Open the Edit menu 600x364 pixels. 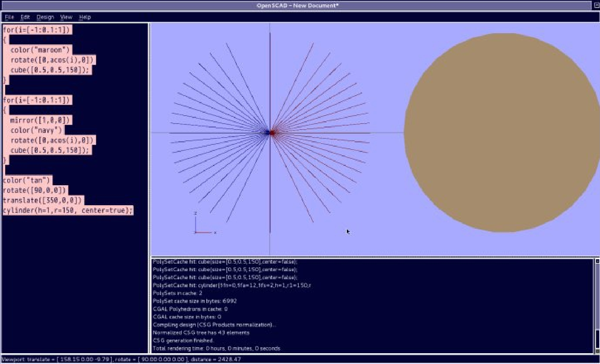[x=25, y=17]
